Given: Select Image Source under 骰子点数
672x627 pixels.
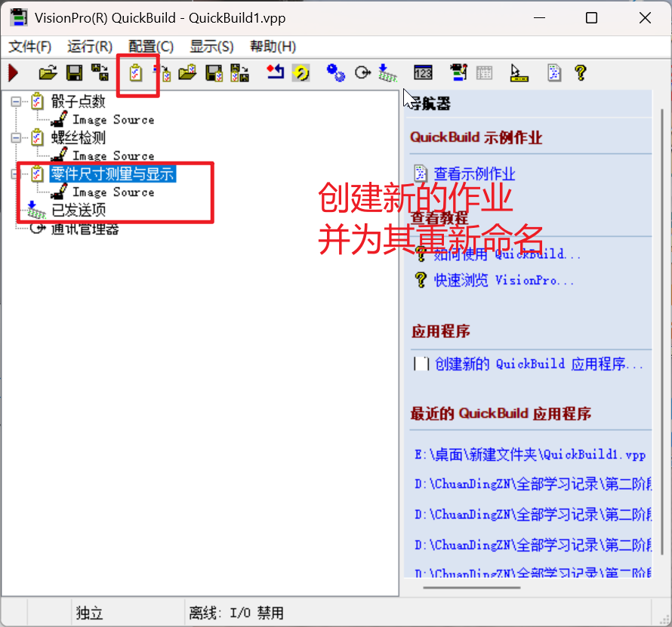Looking at the screenshot, I should pos(113,119).
